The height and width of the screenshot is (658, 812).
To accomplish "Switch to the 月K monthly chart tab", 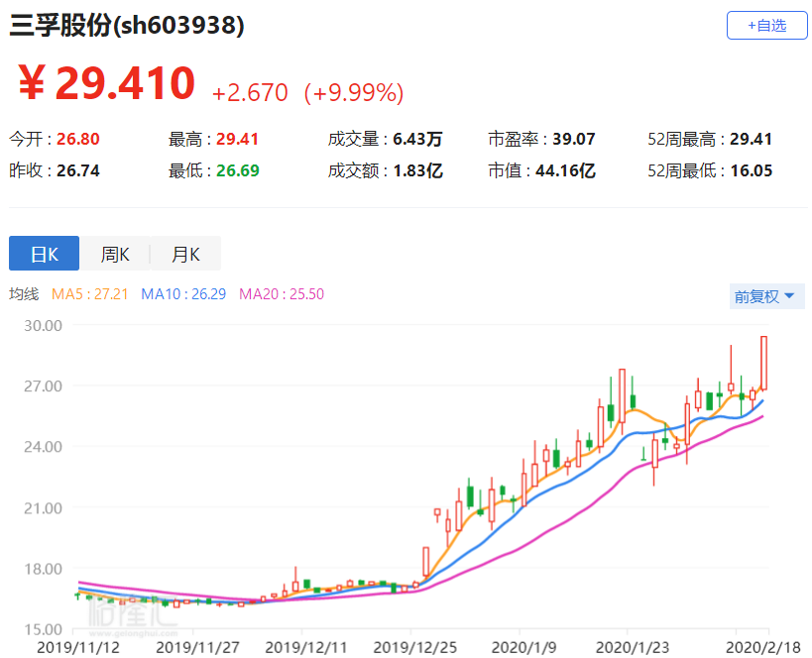I will 185,254.
